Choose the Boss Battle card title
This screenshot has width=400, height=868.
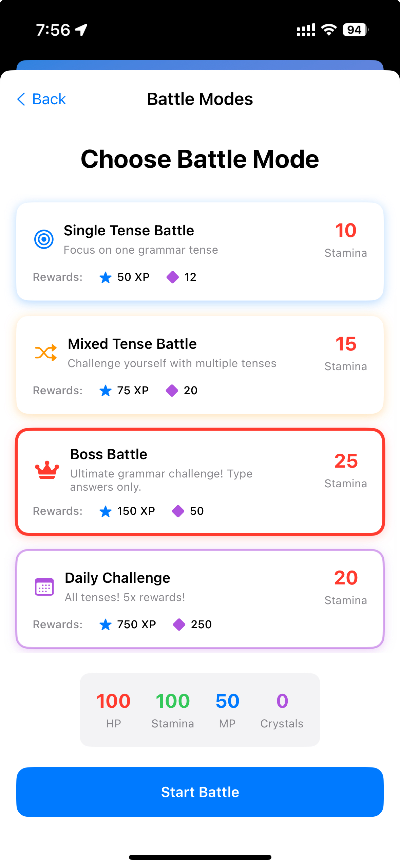[x=109, y=454]
